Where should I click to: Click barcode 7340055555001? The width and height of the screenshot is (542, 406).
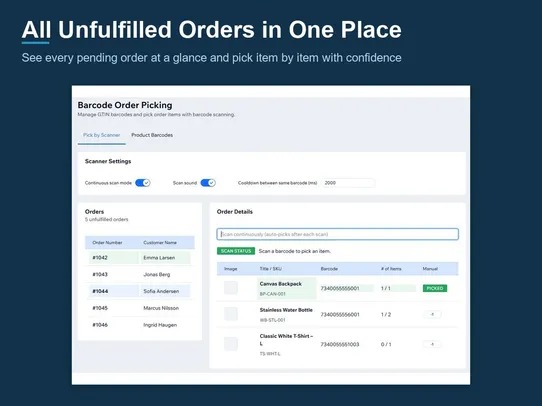pos(340,288)
